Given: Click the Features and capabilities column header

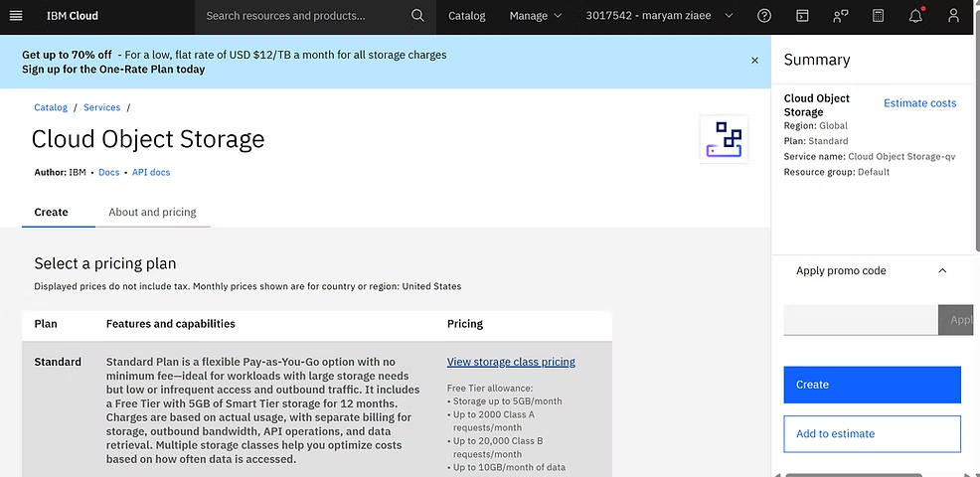Looking at the screenshot, I should click(x=171, y=324).
